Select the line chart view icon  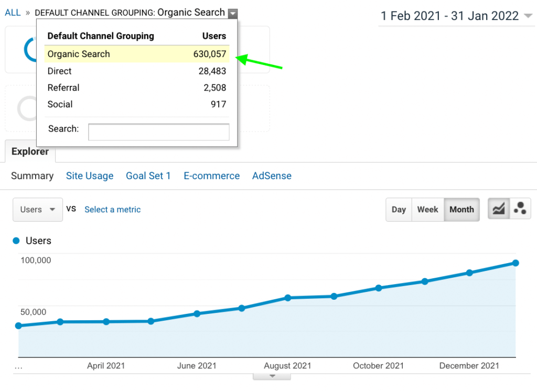pyautogui.click(x=499, y=209)
